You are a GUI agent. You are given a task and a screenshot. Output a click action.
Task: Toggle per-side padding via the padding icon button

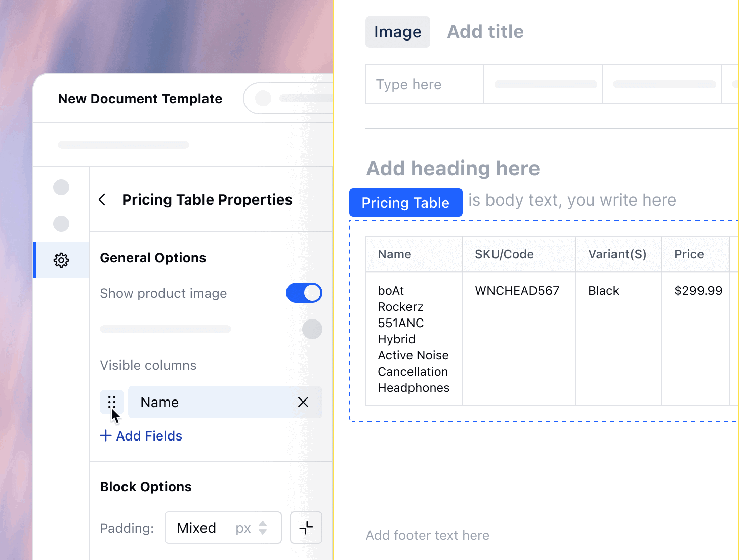click(x=306, y=528)
